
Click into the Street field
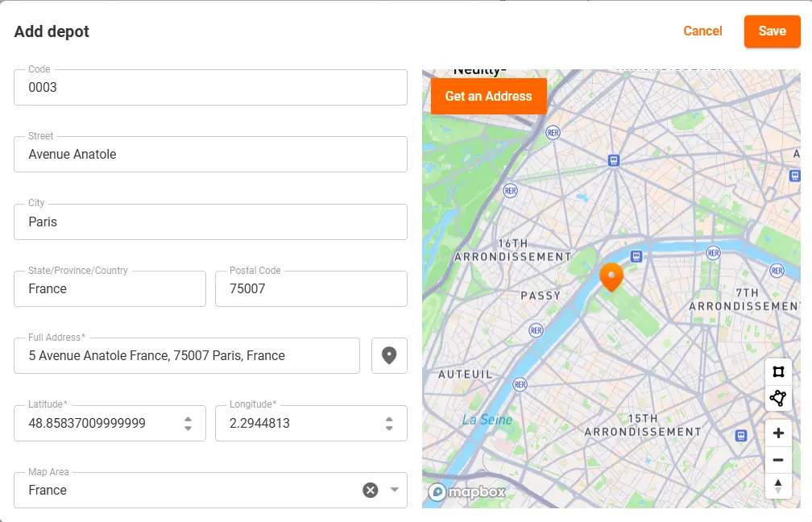click(x=210, y=154)
